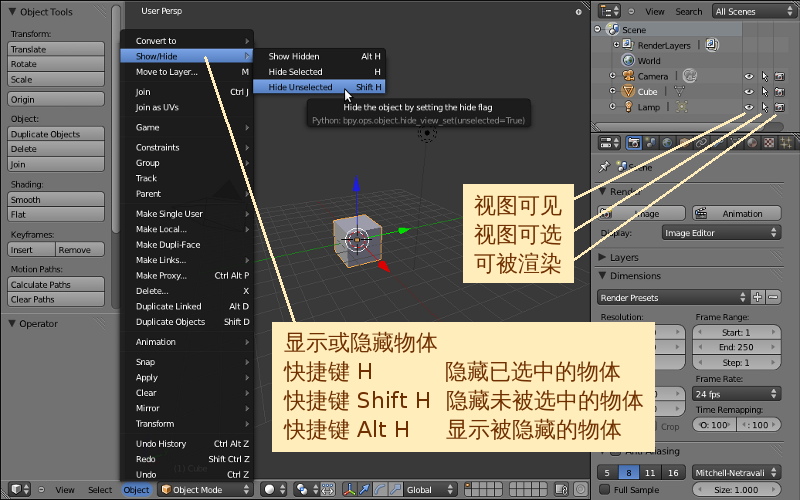Open the 3D View editor type selector

coord(20,489)
